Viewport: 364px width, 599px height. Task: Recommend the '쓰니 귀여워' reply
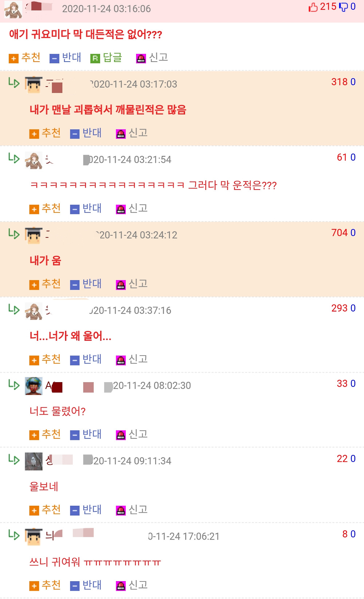tap(45, 585)
